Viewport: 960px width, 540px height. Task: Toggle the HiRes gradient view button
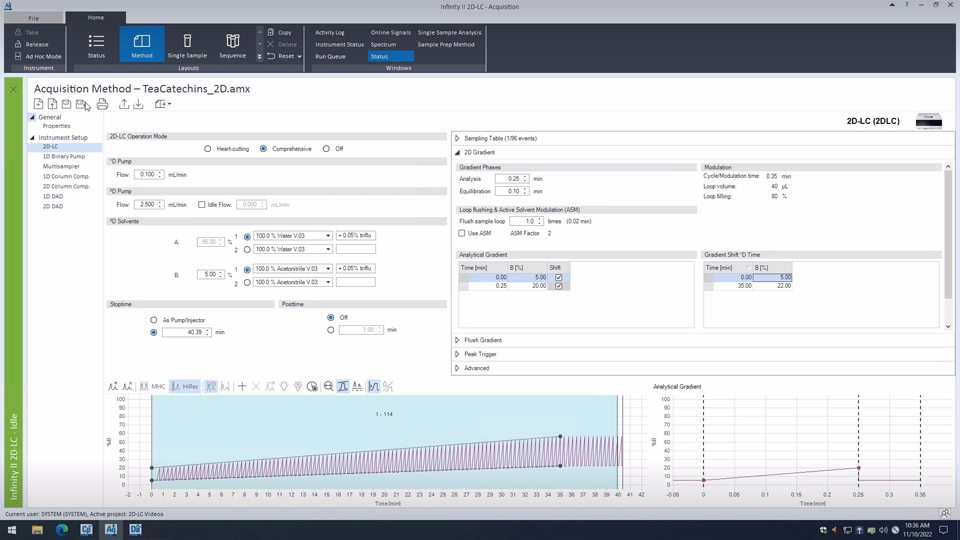point(184,386)
